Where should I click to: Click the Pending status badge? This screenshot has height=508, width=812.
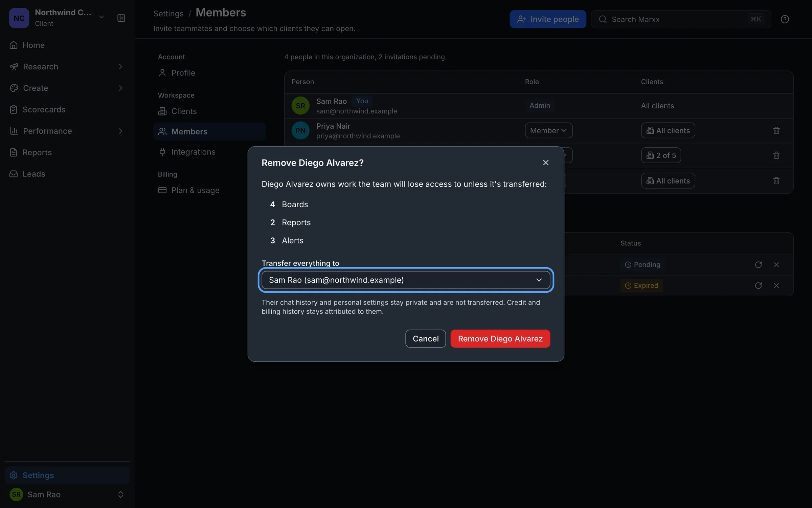click(642, 265)
